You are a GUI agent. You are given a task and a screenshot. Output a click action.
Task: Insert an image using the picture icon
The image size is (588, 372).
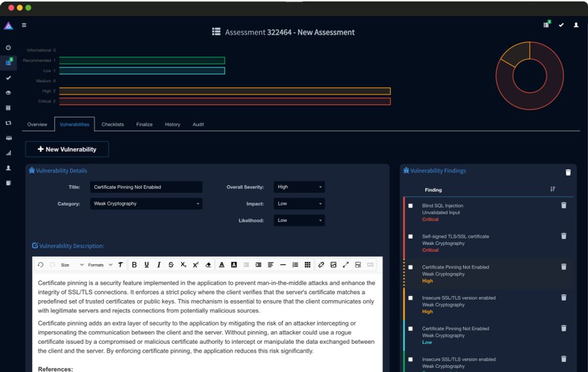click(333, 265)
